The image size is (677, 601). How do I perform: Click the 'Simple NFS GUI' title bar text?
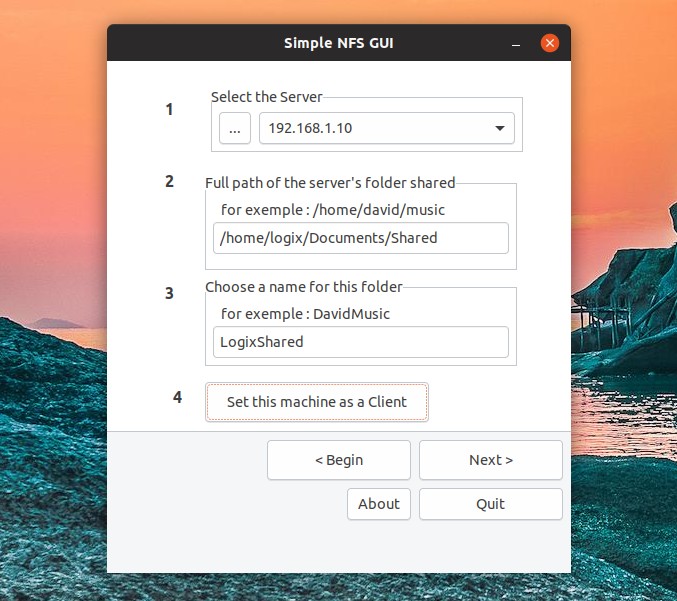tap(338, 43)
